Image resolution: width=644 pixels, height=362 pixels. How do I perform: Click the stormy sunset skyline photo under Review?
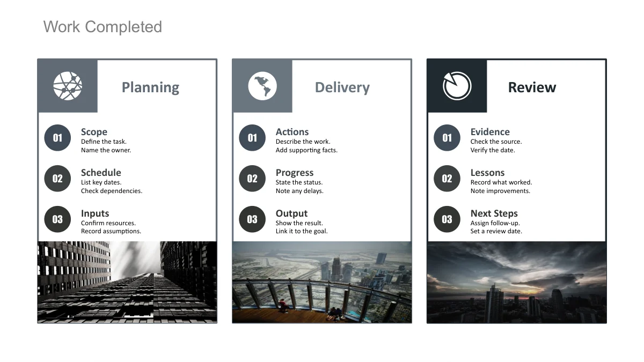click(517, 282)
